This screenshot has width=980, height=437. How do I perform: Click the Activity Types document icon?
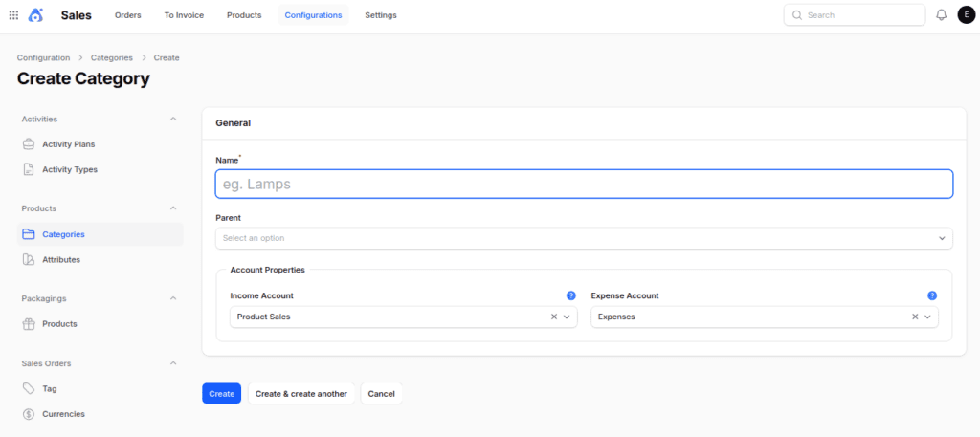coord(28,169)
